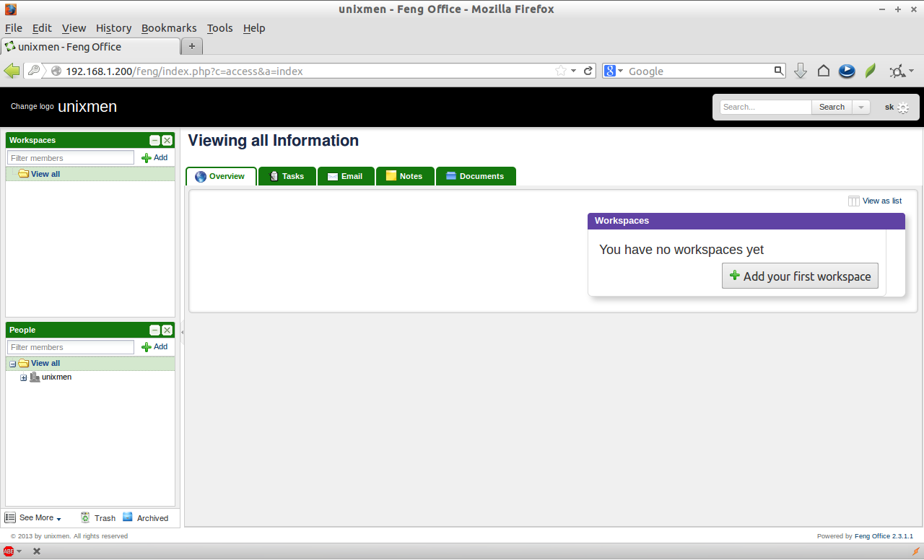Open the Tools menu
This screenshot has width=924, height=560.
point(219,28)
